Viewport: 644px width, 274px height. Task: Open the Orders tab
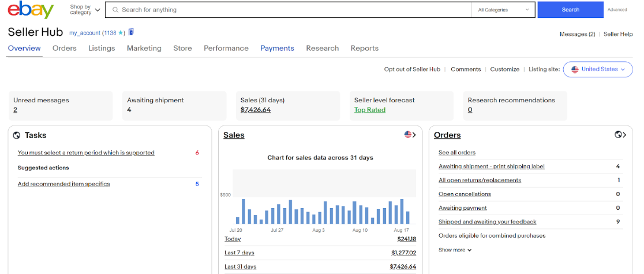65,48
